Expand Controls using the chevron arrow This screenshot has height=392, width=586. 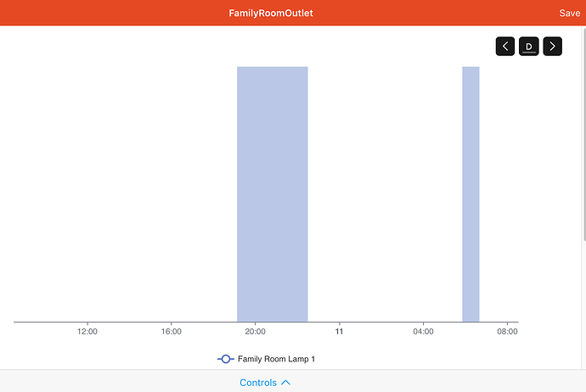[x=286, y=383]
